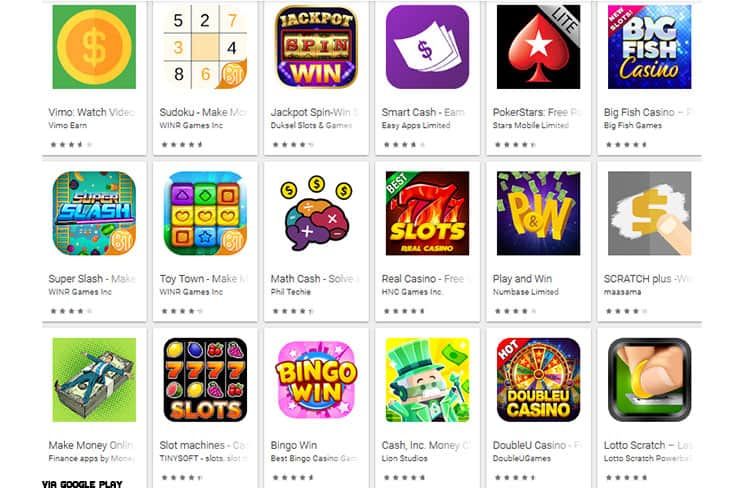744x488 pixels.
Task: Open the Vimo gold dollar coin app icon
Action: 94,47
